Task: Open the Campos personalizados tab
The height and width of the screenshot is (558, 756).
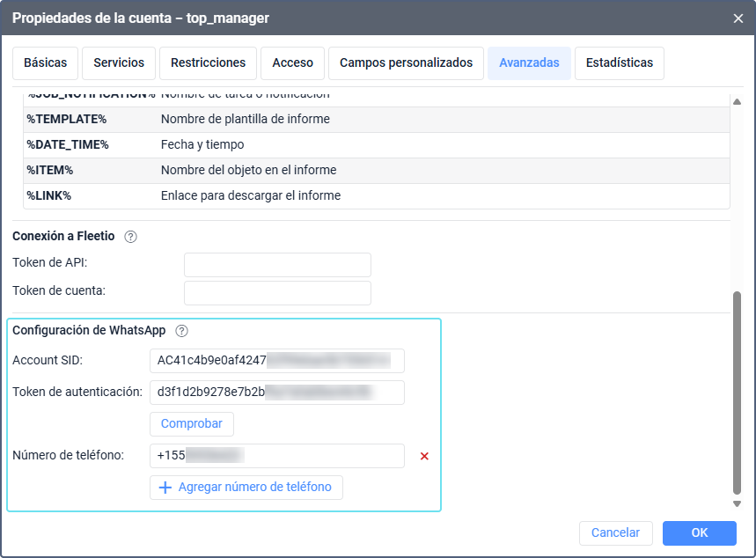Action: (406, 63)
